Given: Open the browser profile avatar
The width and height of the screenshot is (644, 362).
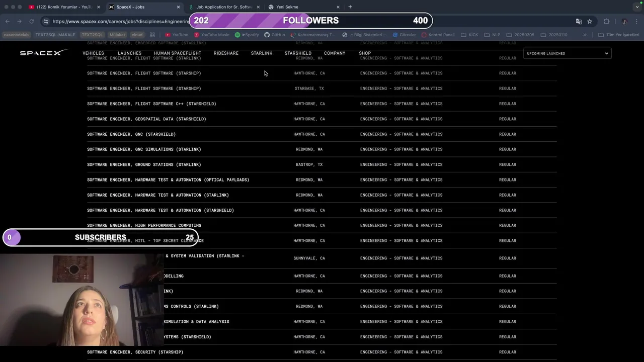Looking at the screenshot, I should pos(624,21).
